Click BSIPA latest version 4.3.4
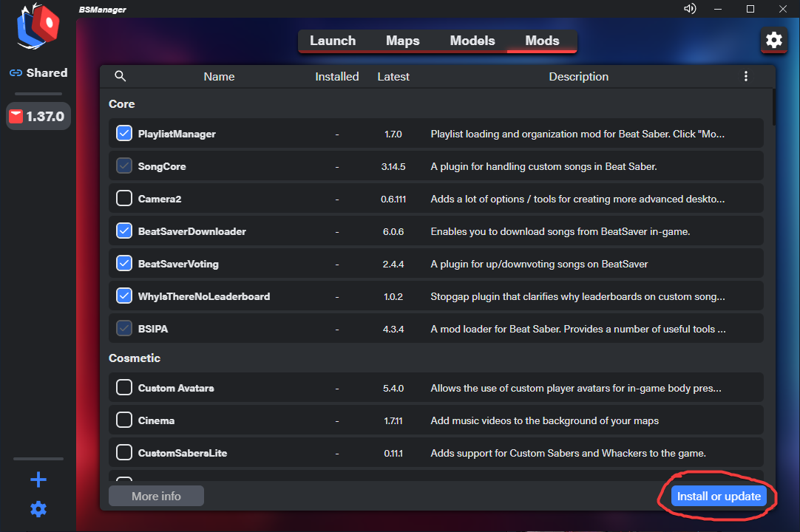Image resolution: width=800 pixels, height=532 pixels. click(x=393, y=330)
